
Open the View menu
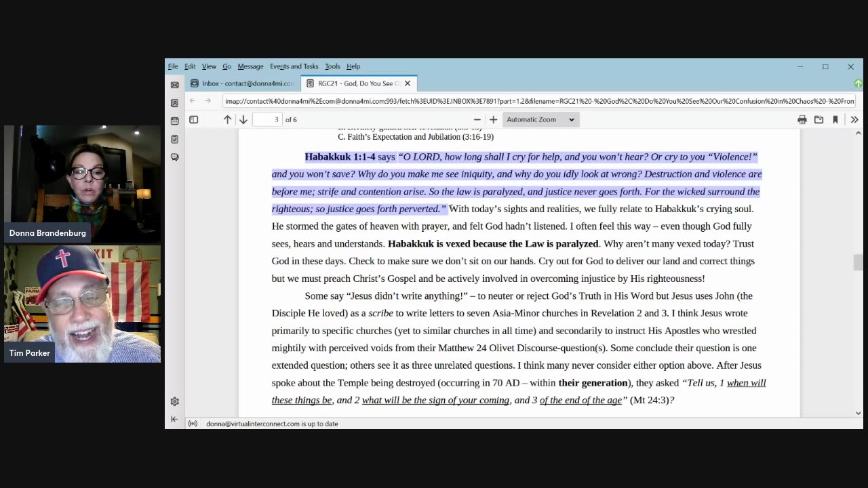pyautogui.click(x=209, y=66)
